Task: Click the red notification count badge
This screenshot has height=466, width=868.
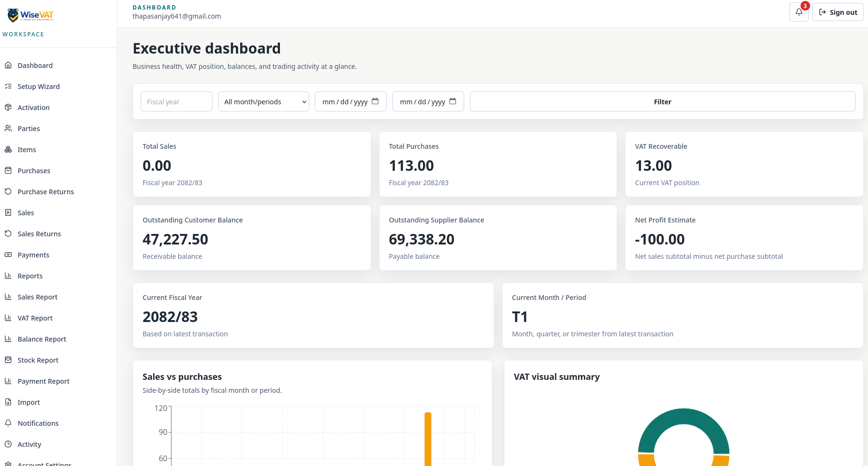Action: click(805, 6)
